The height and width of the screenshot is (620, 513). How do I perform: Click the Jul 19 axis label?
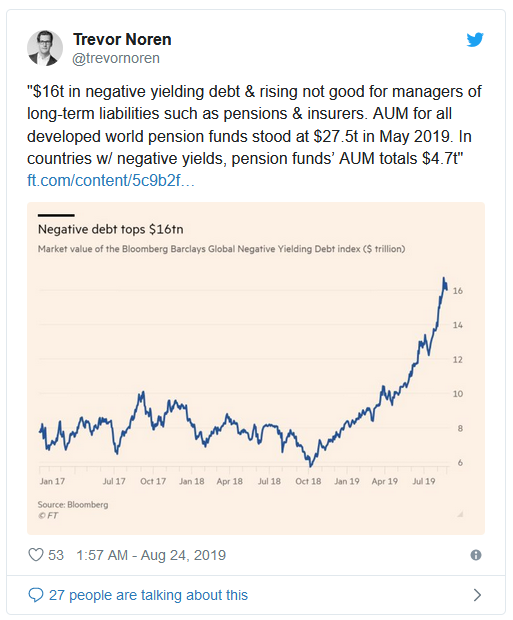(x=424, y=481)
